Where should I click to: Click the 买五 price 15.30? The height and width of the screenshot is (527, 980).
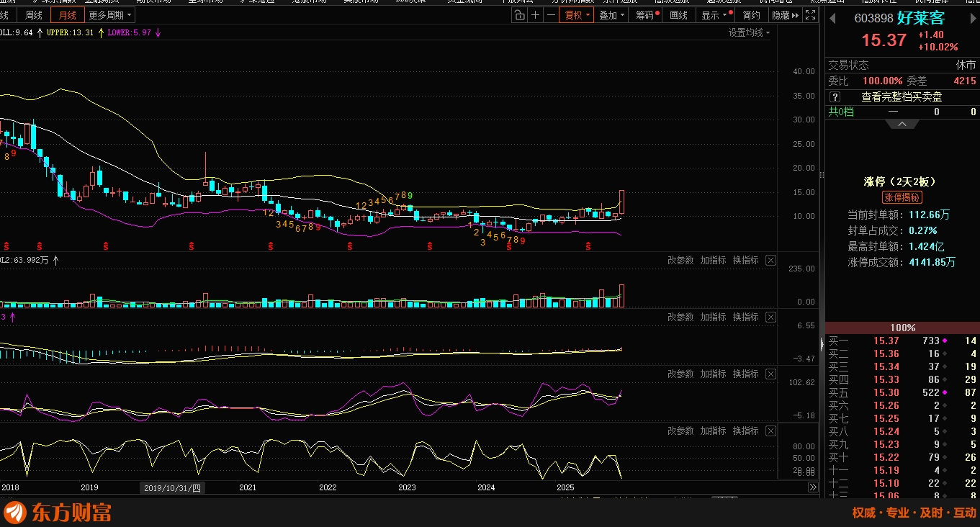click(886, 392)
